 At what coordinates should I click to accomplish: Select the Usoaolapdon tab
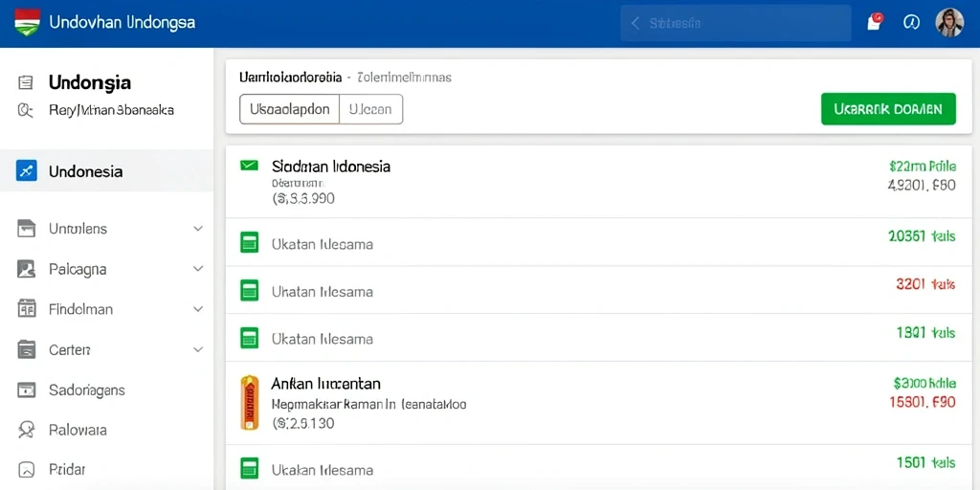click(289, 109)
